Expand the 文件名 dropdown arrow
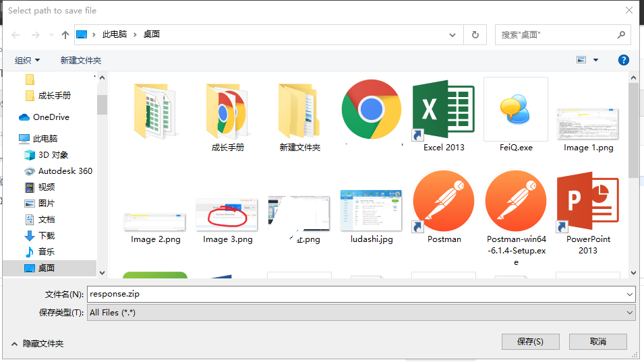Image resolution: width=644 pixels, height=364 pixels. point(630,295)
